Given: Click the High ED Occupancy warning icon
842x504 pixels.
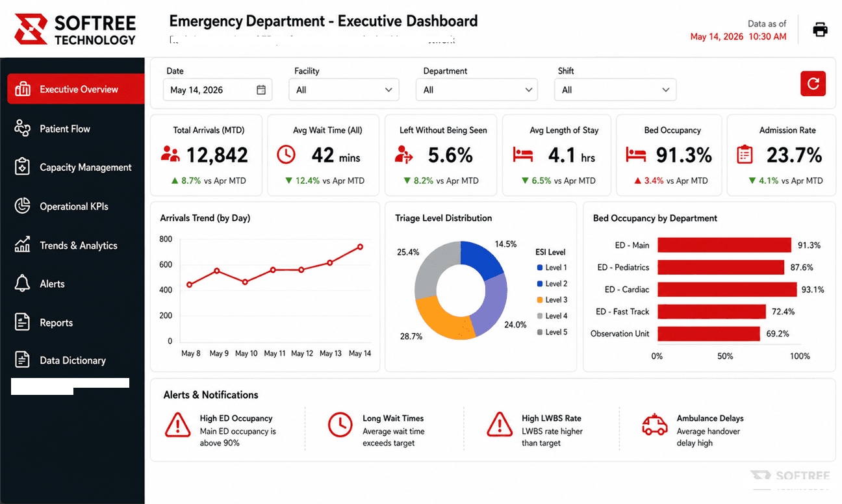Looking at the screenshot, I should 177,424.
